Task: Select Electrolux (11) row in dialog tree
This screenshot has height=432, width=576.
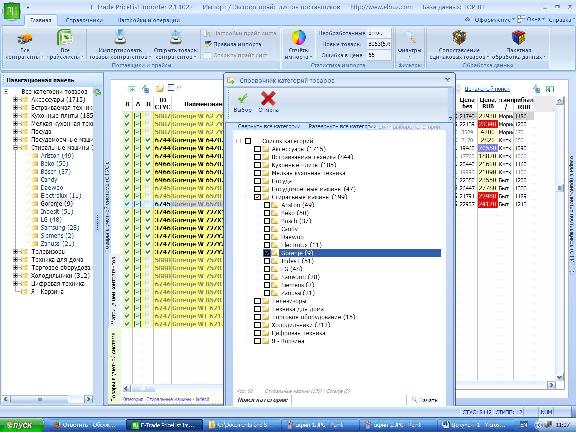Action: pos(301,245)
